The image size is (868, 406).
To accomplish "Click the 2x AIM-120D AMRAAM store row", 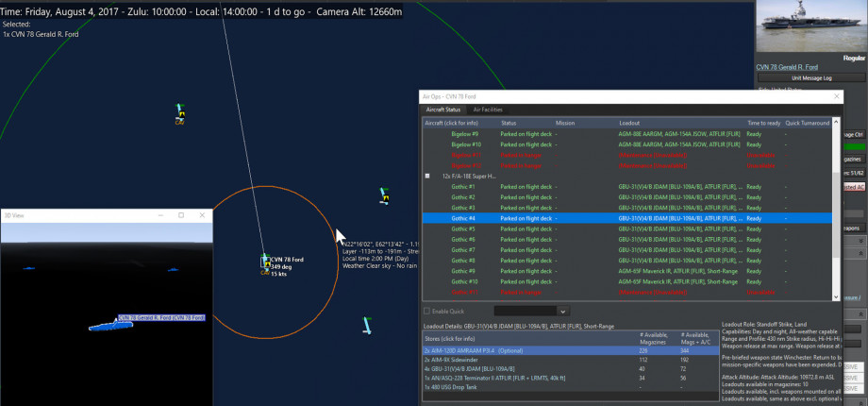I will 571,350.
